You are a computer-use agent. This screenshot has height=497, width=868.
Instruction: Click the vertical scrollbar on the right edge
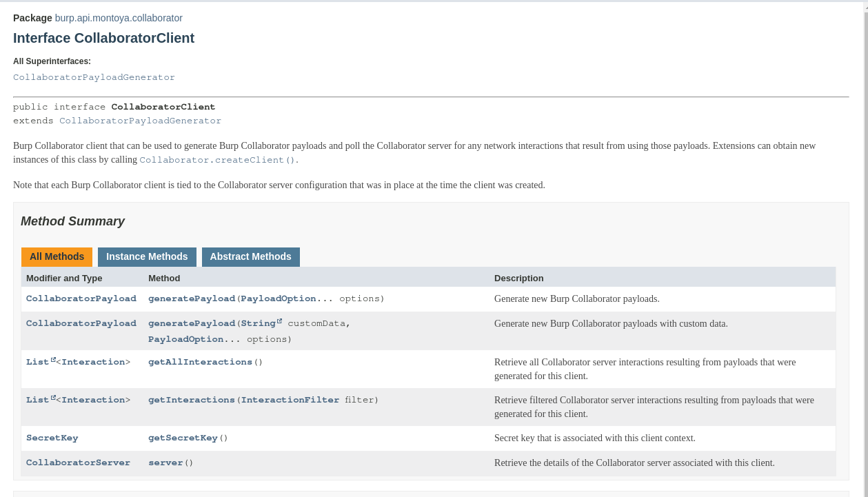pos(865,248)
